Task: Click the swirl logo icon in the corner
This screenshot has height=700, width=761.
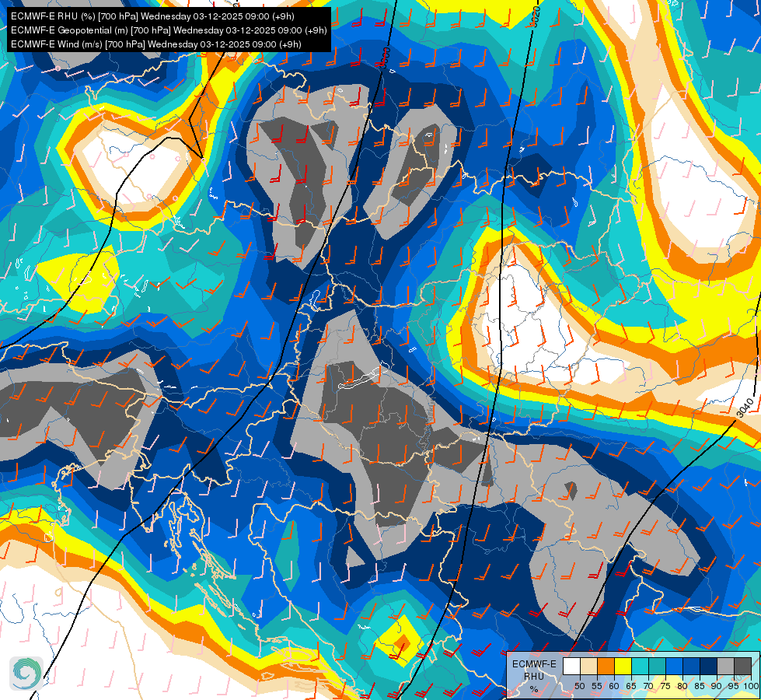Action: click(x=26, y=673)
